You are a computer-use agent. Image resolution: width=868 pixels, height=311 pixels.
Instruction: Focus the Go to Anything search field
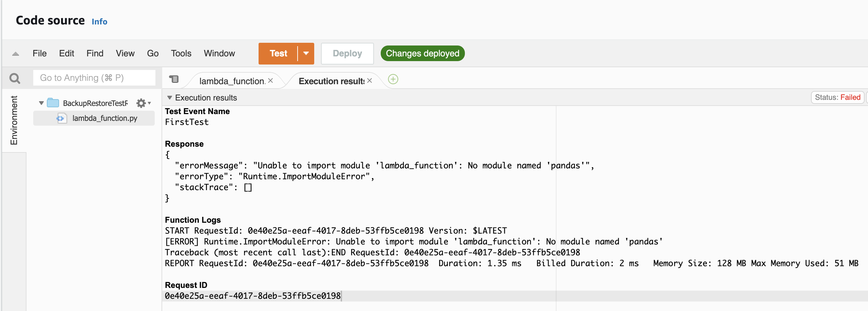pos(94,78)
